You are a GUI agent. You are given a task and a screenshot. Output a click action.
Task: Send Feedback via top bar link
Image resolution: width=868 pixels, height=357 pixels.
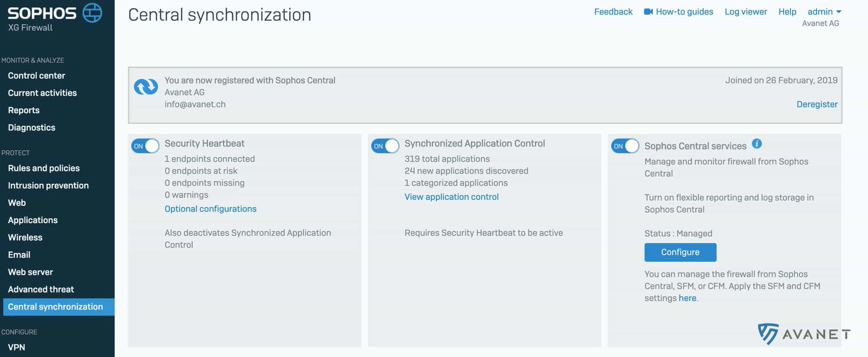pyautogui.click(x=613, y=12)
